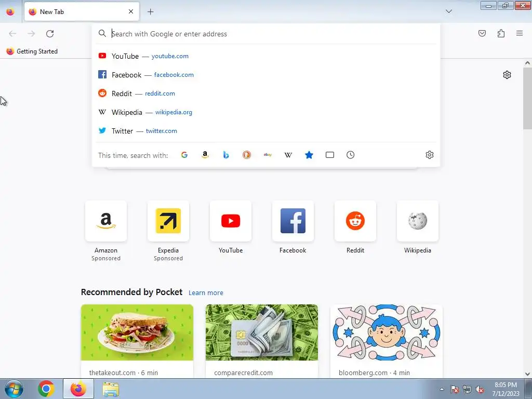Open the Save to Pocket button
This screenshot has height=399, width=532.
(x=482, y=33)
